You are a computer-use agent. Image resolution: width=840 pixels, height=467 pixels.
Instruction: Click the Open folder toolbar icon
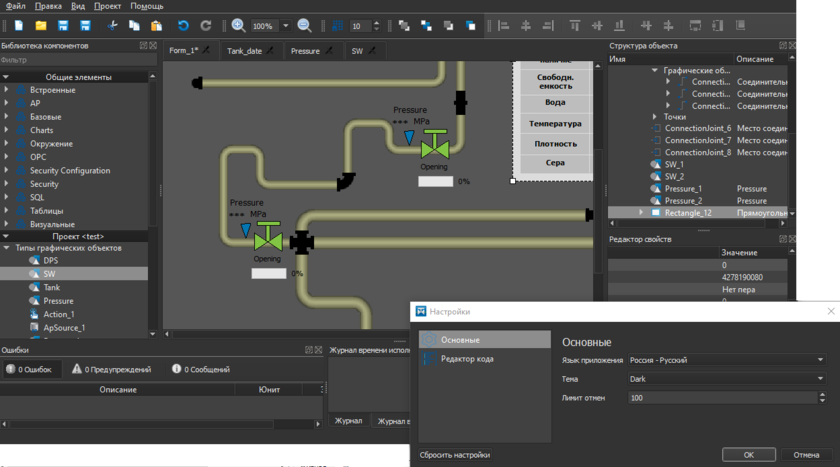coord(41,25)
